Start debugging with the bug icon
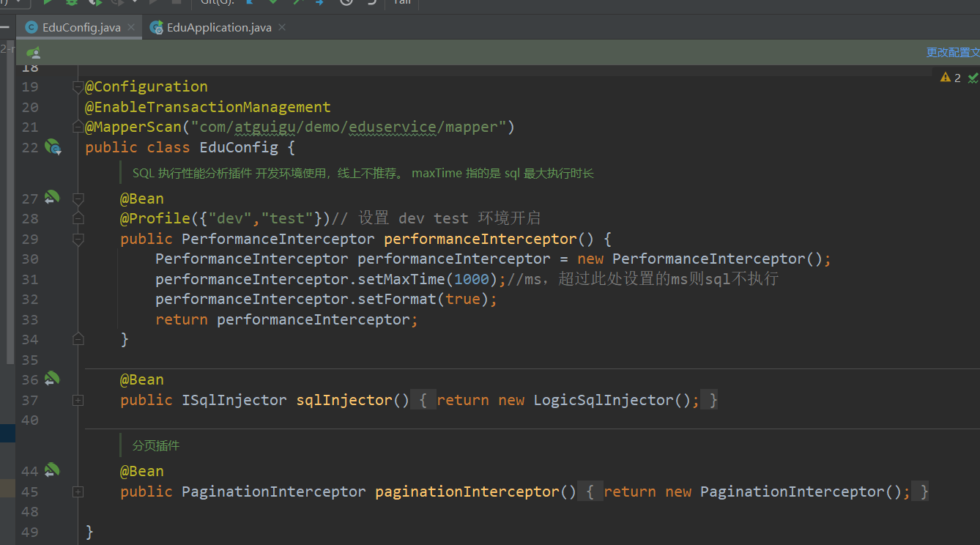This screenshot has width=980, height=545. click(x=72, y=2)
